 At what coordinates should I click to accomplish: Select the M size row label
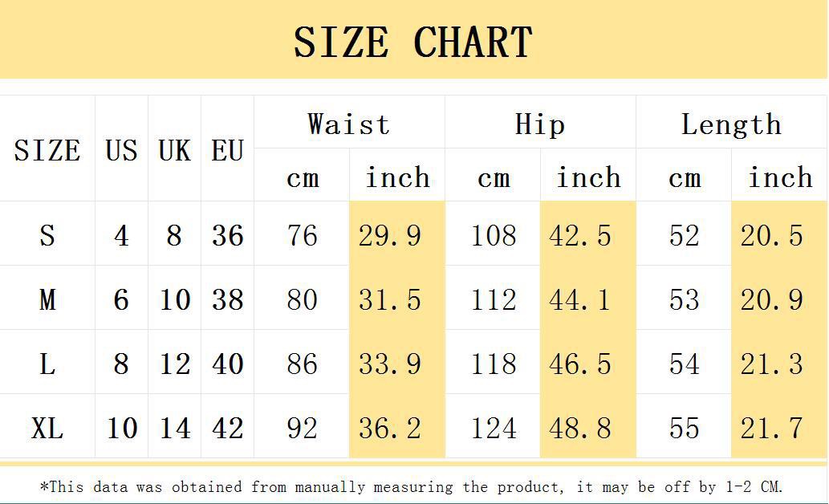coord(47,299)
